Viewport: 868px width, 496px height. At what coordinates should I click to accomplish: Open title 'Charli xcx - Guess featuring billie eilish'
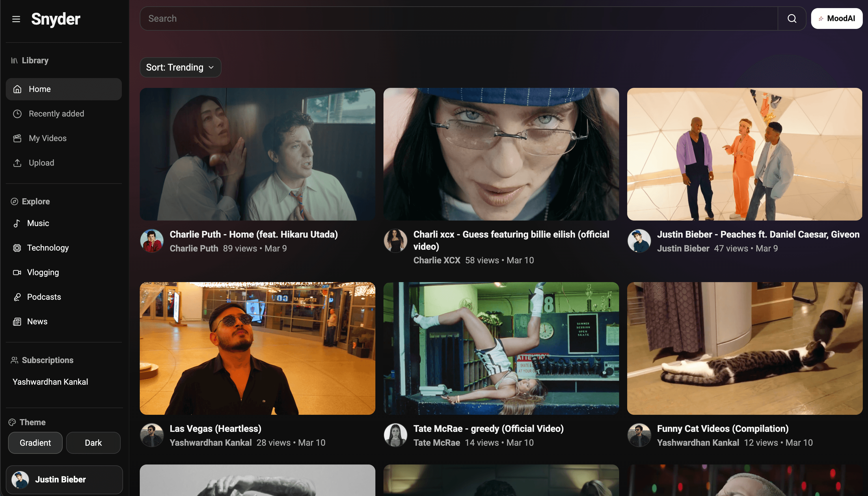(511, 240)
